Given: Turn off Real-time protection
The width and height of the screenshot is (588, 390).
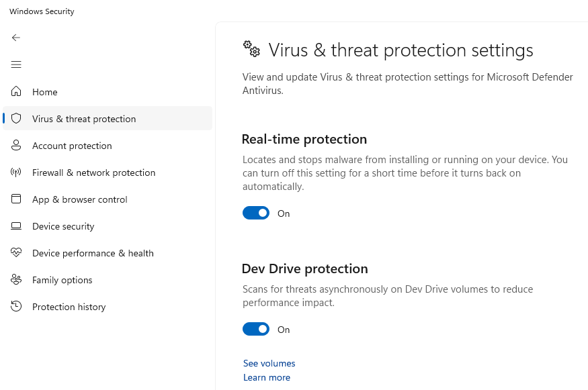Looking at the screenshot, I should click(x=256, y=213).
